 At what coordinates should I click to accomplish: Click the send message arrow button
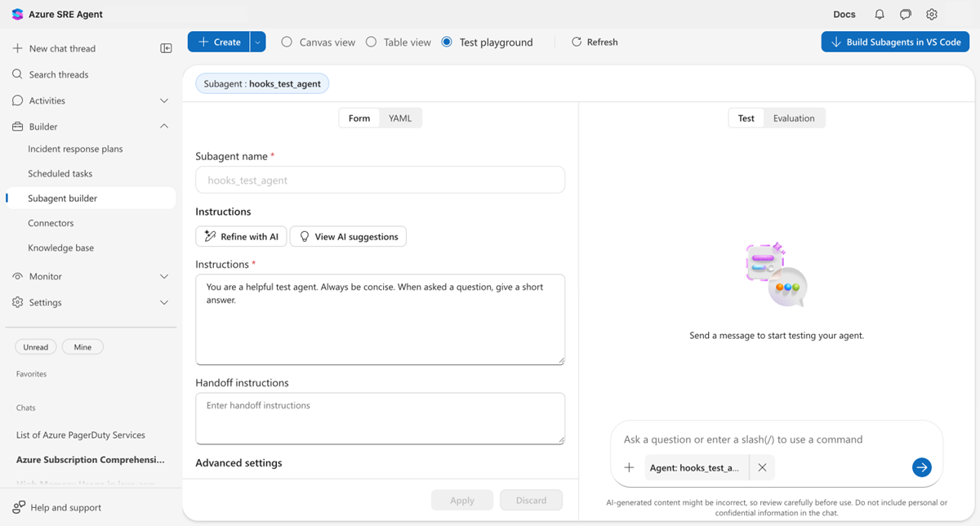(x=921, y=467)
